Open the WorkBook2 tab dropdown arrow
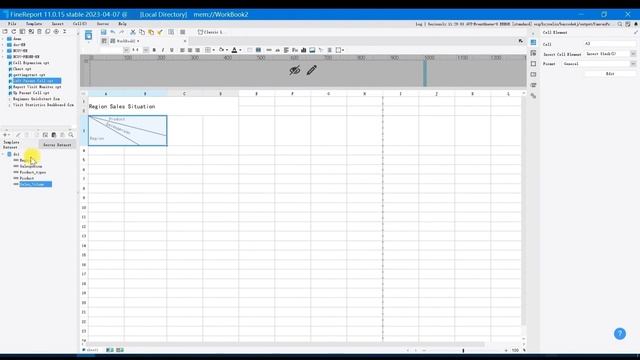The width and height of the screenshot is (640, 360). point(138,41)
